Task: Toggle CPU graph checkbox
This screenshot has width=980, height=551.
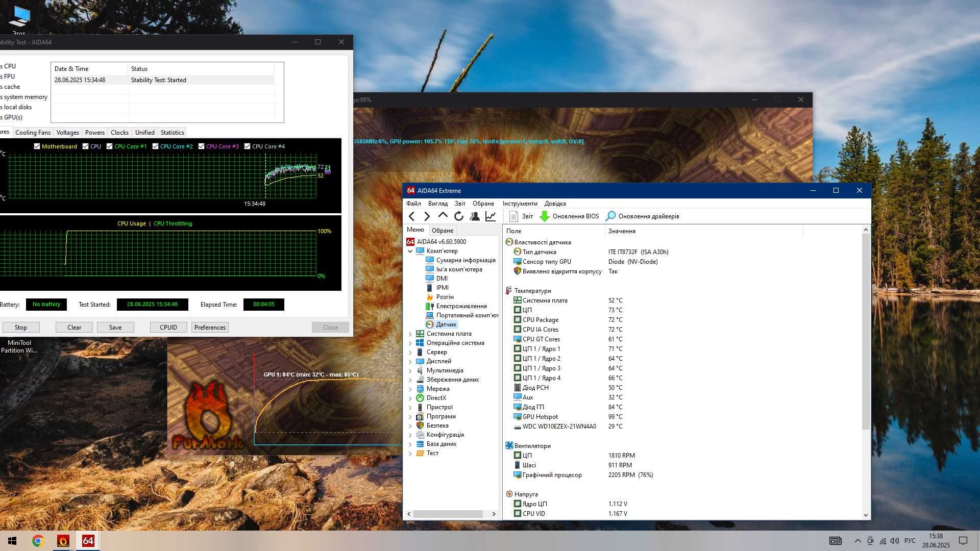Action: tap(85, 146)
